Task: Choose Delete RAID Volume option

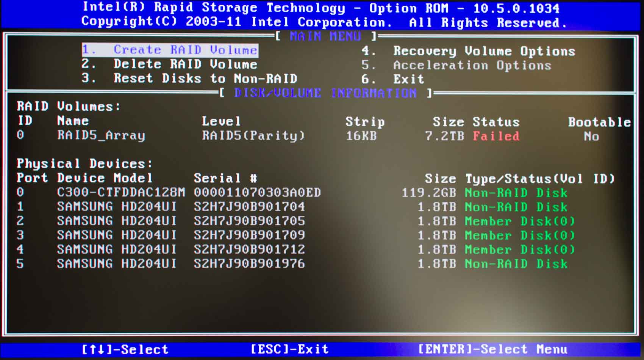Action: (x=169, y=64)
